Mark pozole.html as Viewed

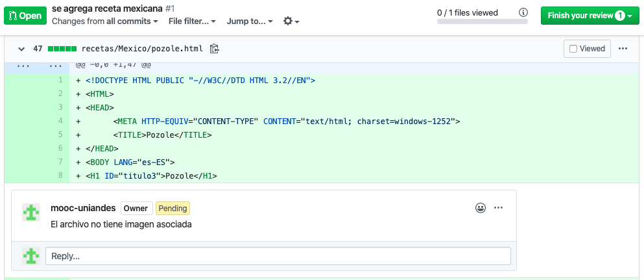[587, 49]
